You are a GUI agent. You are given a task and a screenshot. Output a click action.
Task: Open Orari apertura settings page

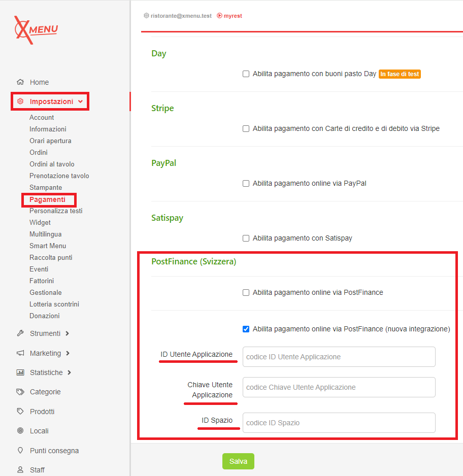(50, 141)
